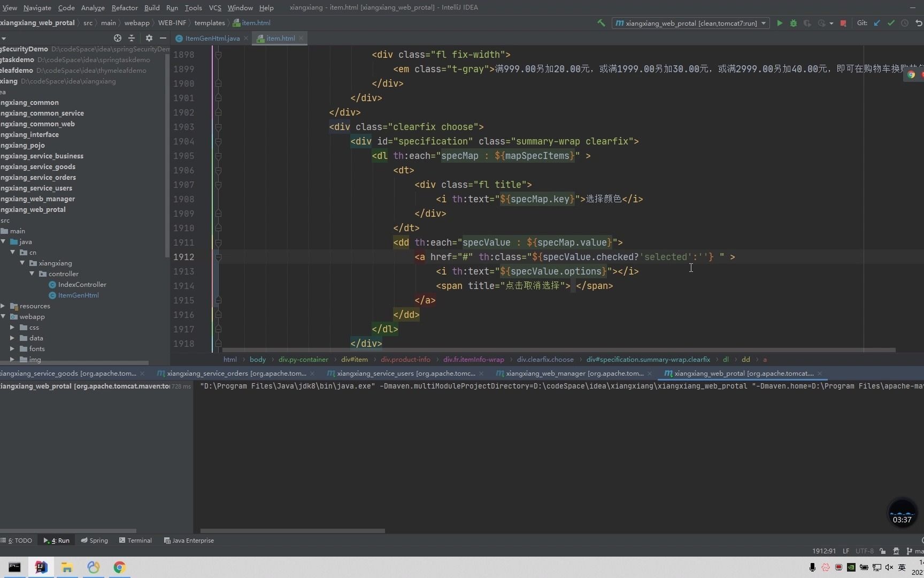This screenshot has width=924, height=578.
Task: Open the VCS menu
Action: [215, 7]
